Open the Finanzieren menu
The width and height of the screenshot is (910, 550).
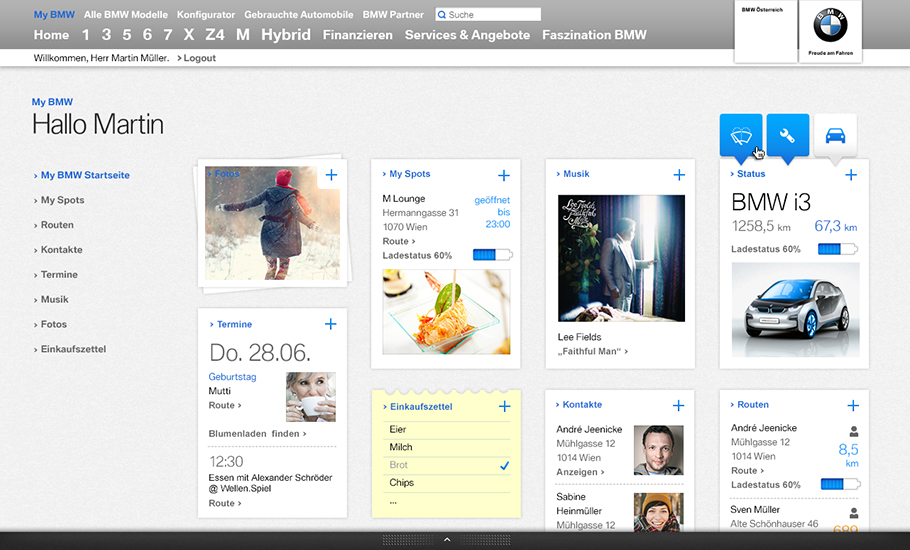click(x=357, y=35)
